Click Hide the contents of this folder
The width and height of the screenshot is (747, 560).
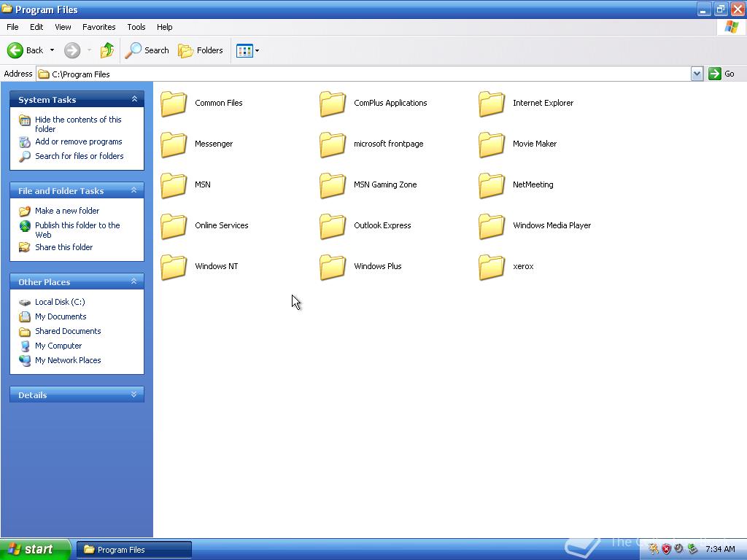click(78, 124)
